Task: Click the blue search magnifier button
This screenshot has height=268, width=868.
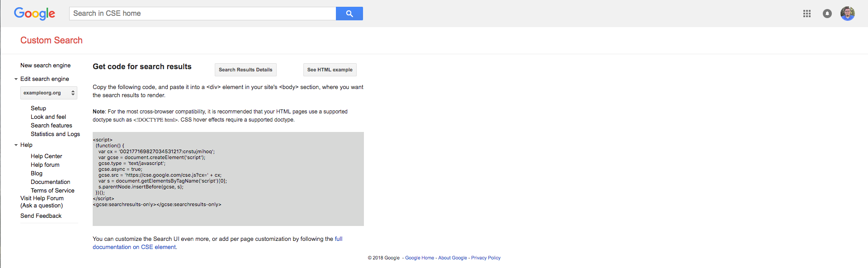Action: (x=349, y=14)
